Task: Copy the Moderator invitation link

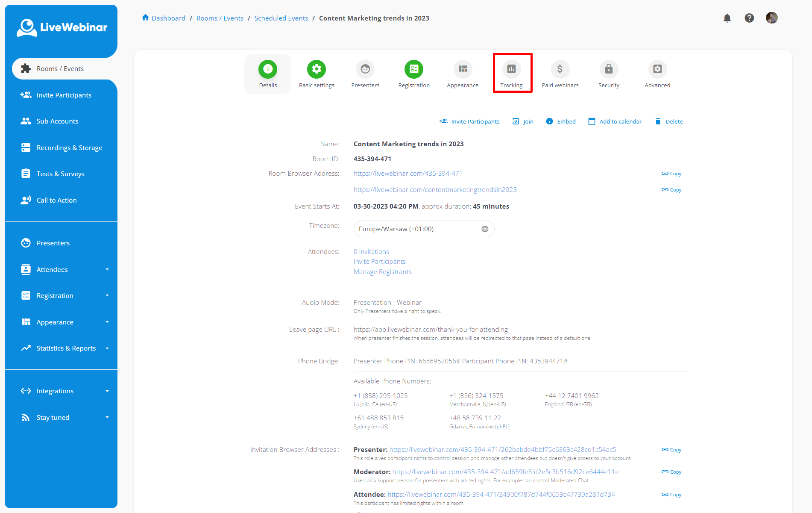Action: click(671, 472)
